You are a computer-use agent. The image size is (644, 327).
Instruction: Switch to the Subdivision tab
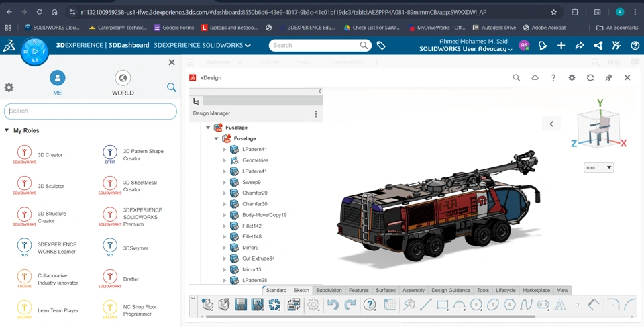[x=329, y=290]
